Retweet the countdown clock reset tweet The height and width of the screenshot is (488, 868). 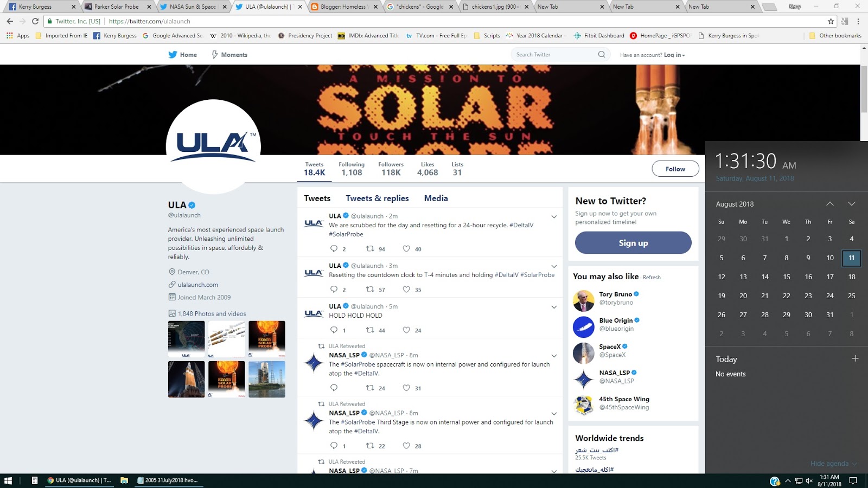370,290
